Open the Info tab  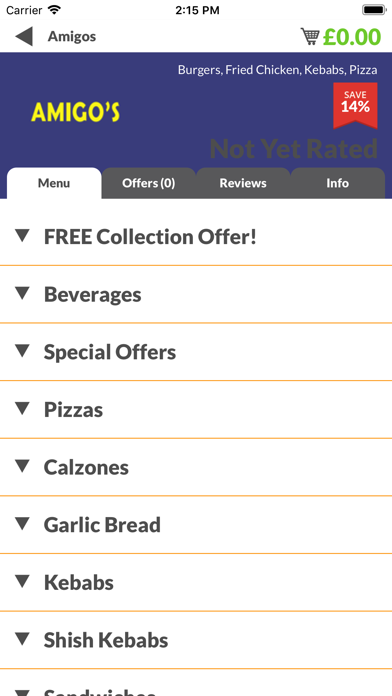(337, 183)
